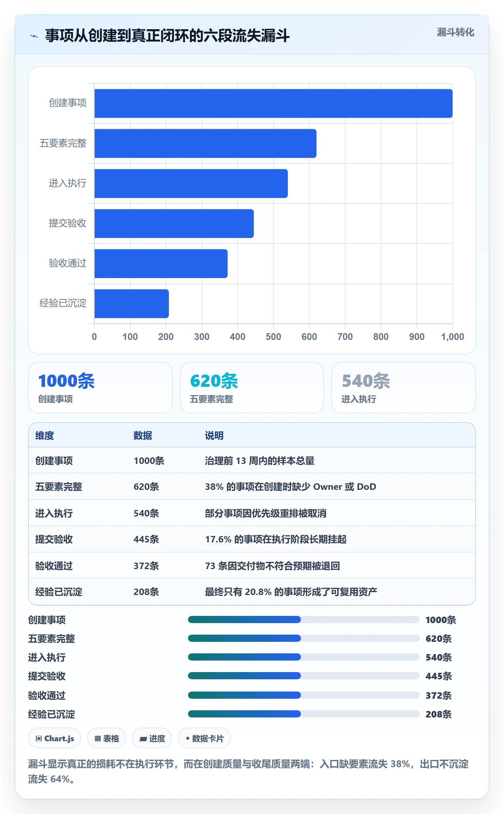The image size is (504, 814).
Task: Click the 维度 column header
Action: tap(45, 435)
